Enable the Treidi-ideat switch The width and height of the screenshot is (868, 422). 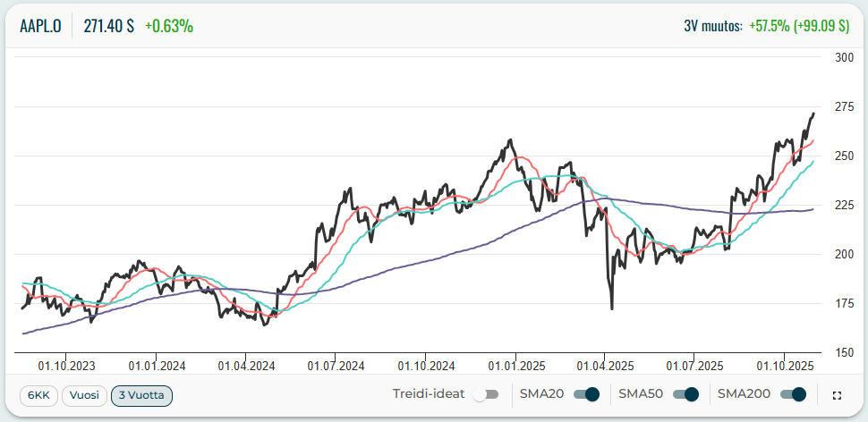coord(486,394)
